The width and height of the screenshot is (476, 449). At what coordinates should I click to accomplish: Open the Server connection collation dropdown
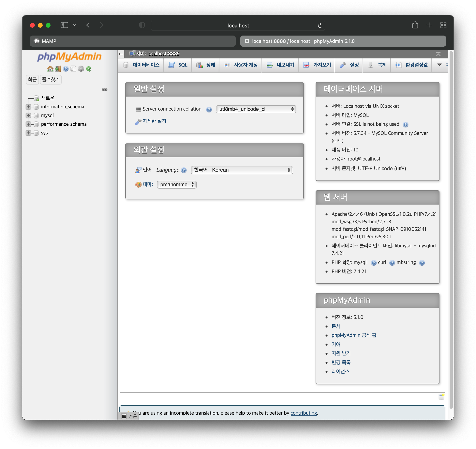[256, 109]
